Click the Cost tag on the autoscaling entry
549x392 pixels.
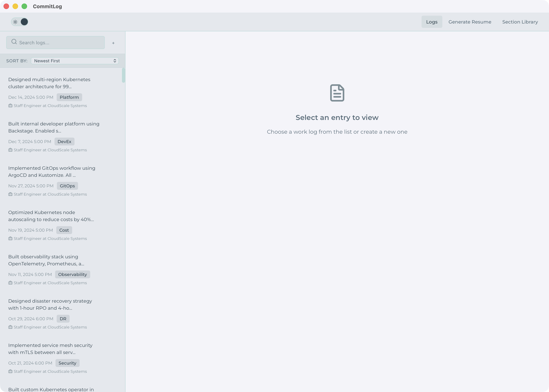pos(64,230)
